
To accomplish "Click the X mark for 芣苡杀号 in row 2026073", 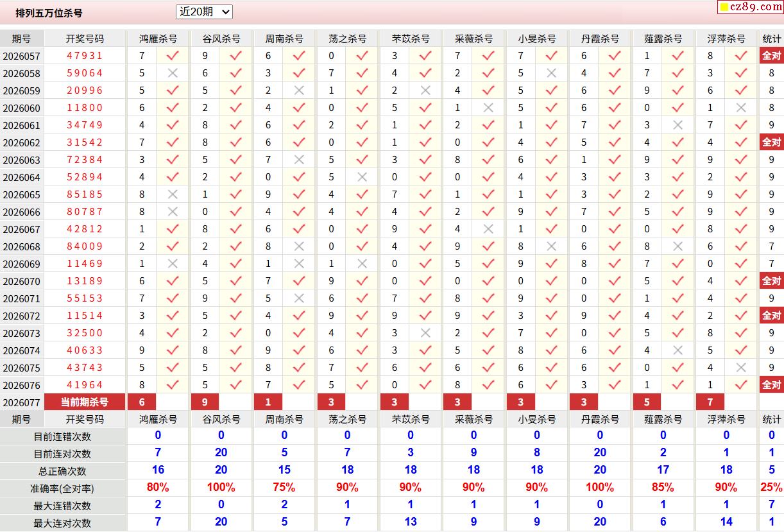I will 425,333.
